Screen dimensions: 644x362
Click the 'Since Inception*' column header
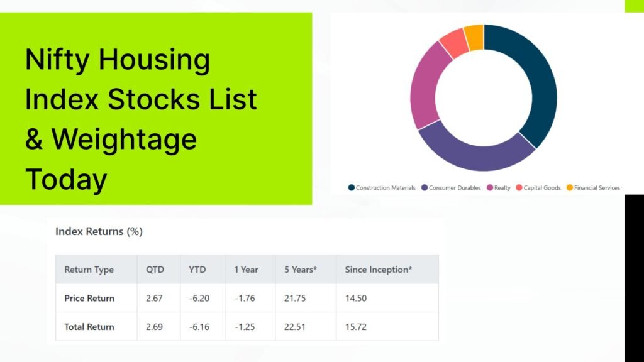tap(378, 270)
